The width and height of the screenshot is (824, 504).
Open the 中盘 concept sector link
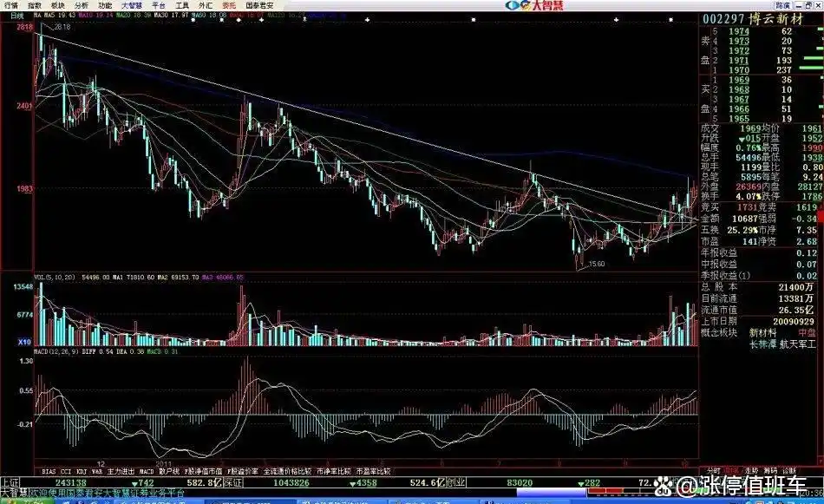click(808, 332)
